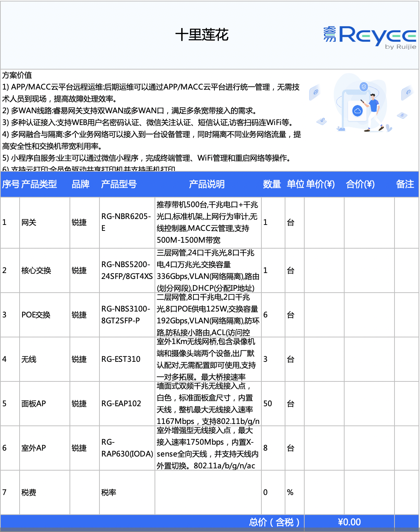Click the 方案价值 heading

click(17, 75)
